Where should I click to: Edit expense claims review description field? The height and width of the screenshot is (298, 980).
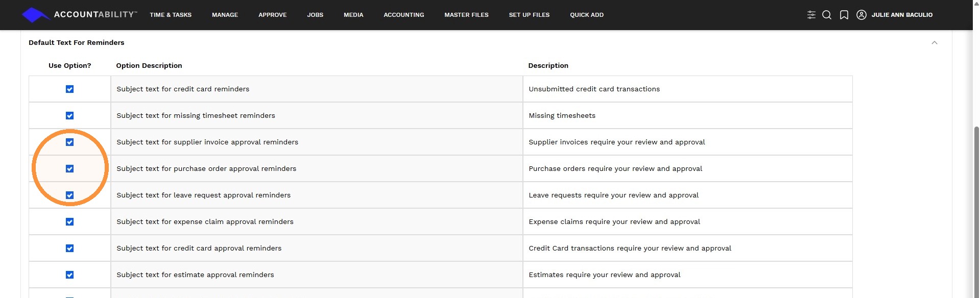(688, 221)
